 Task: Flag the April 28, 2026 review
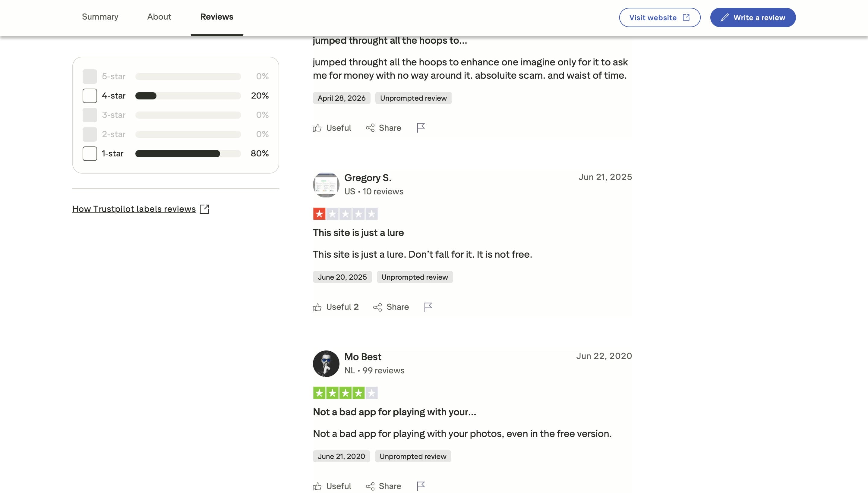(421, 128)
